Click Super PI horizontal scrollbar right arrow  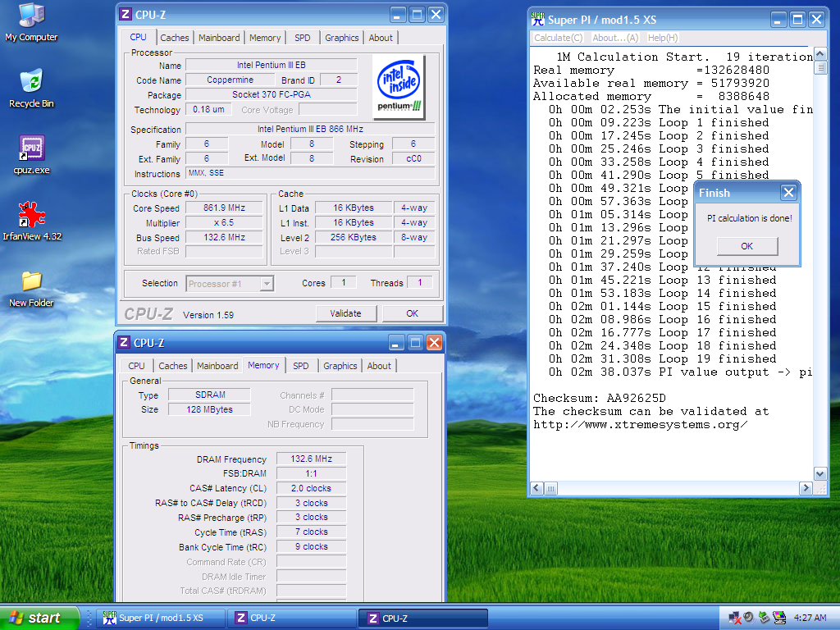click(806, 488)
